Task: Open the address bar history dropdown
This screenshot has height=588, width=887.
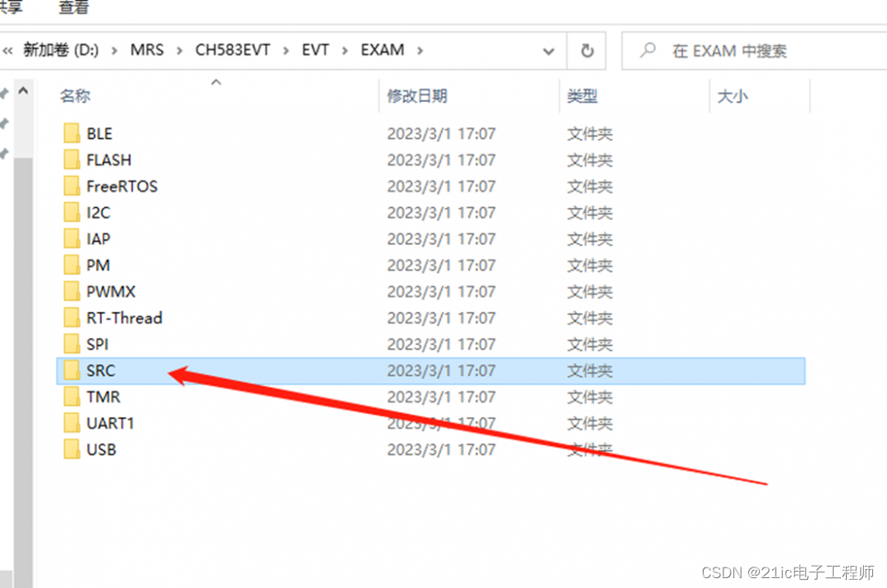Action: [548, 50]
